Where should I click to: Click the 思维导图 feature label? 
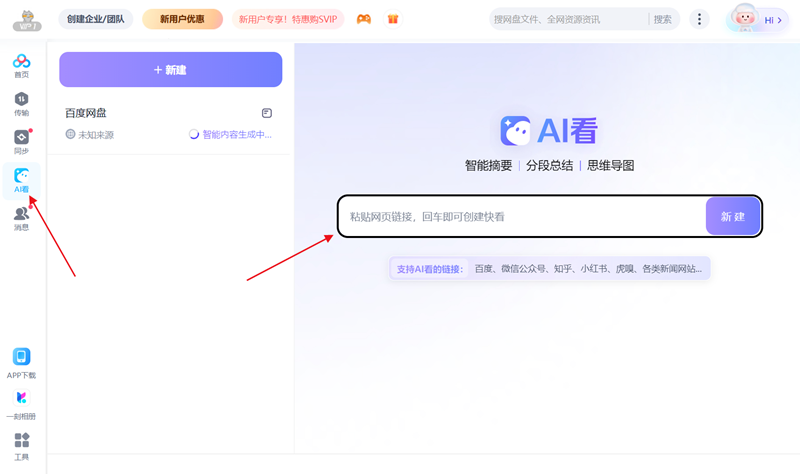(x=611, y=165)
